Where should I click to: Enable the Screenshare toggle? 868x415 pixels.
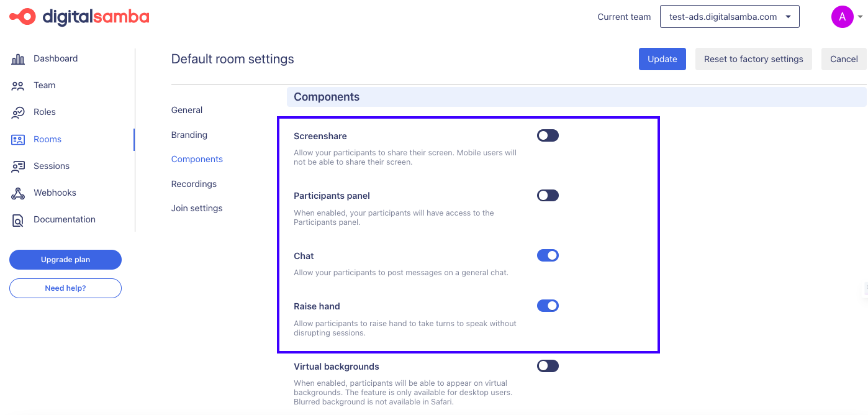tap(548, 135)
